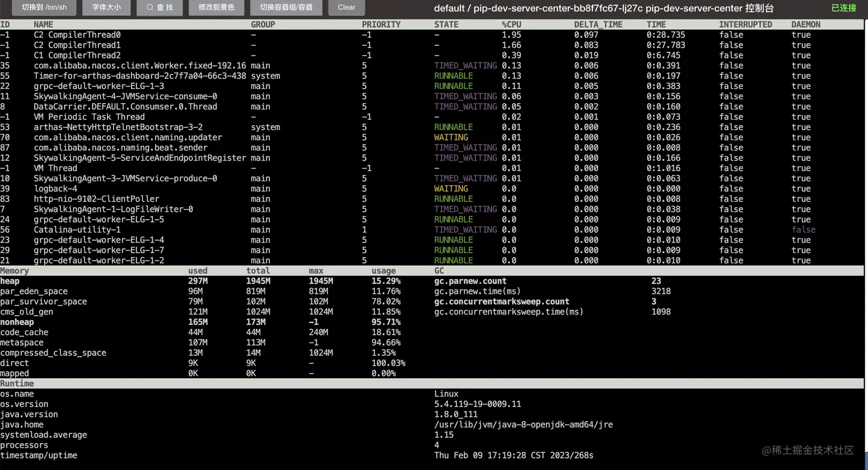This screenshot has width=868, height=470.
Task: Open the 修改前景色 foreground color option
Action: pyautogui.click(x=216, y=7)
